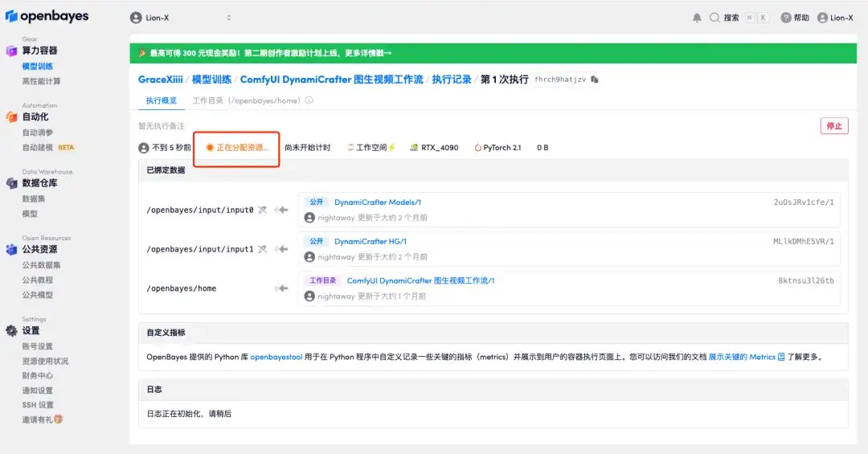This screenshot has height=454, width=868.
Task: Open the Lion-X account switcher dropdown
Action: pos(181,18)
